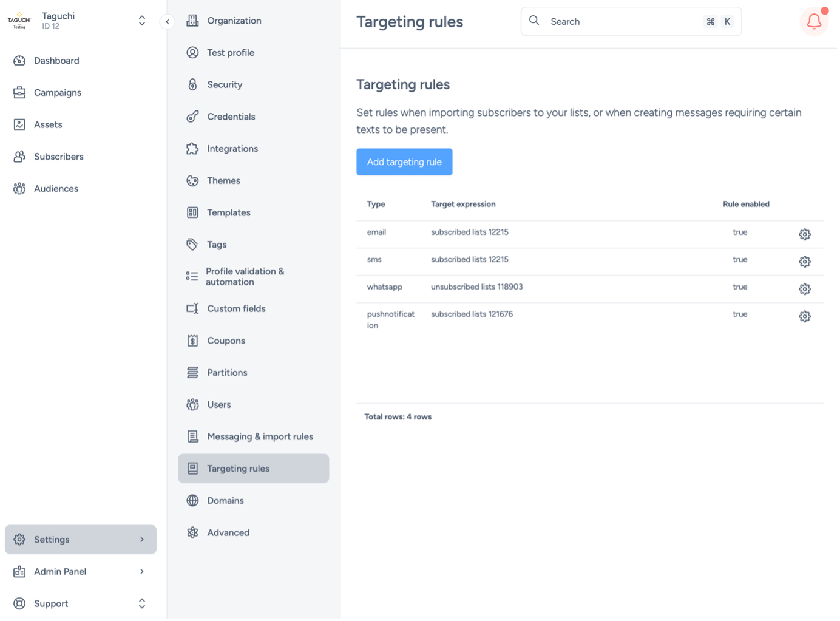Click the Subscribers icon
The height and width of the screenshot is (621, 840).
(x=19, y=156)
